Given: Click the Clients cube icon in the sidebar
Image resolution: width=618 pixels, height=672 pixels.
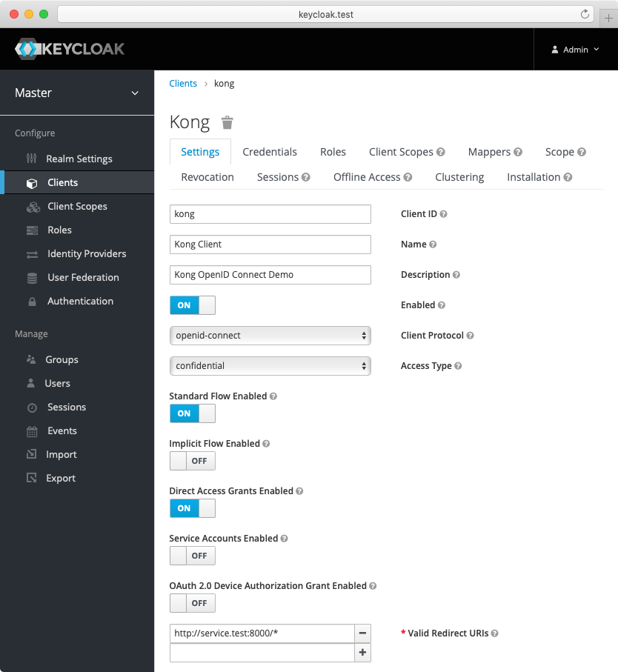Looking at the screenshot, I should coord(32,183).
